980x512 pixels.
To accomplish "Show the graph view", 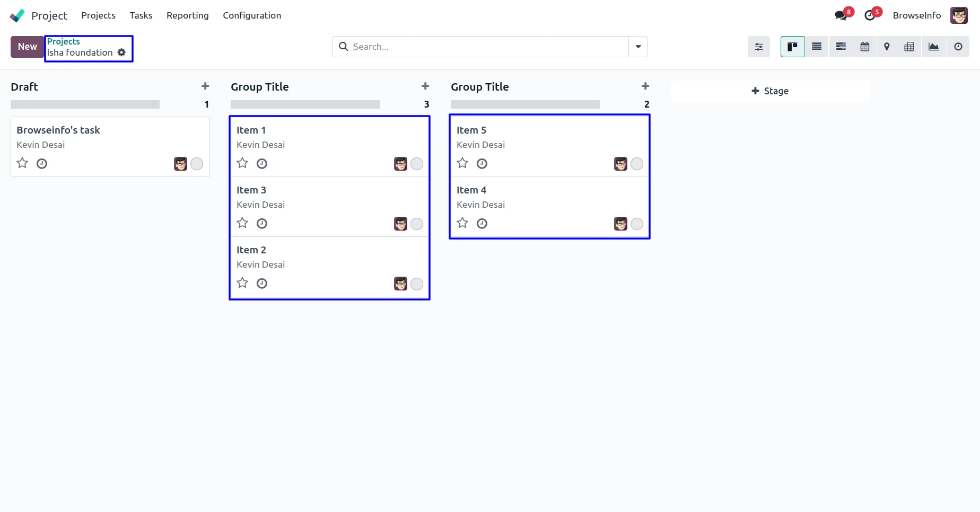I will point(933,47).
